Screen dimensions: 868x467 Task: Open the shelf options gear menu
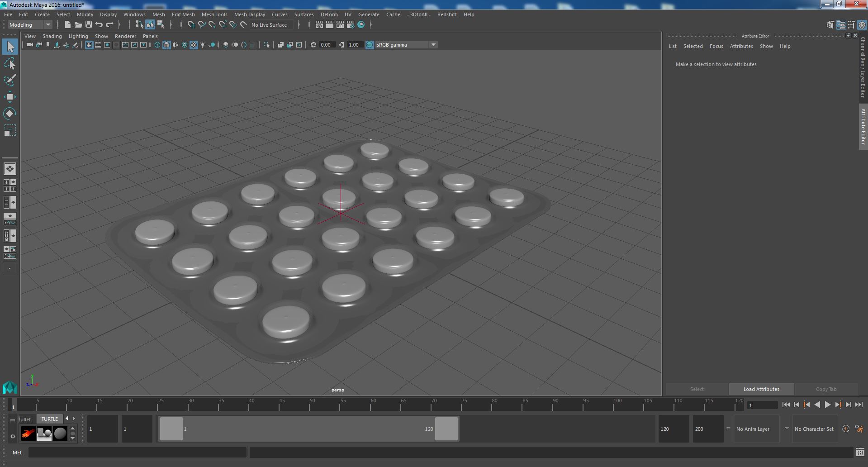tap(13, 436)
